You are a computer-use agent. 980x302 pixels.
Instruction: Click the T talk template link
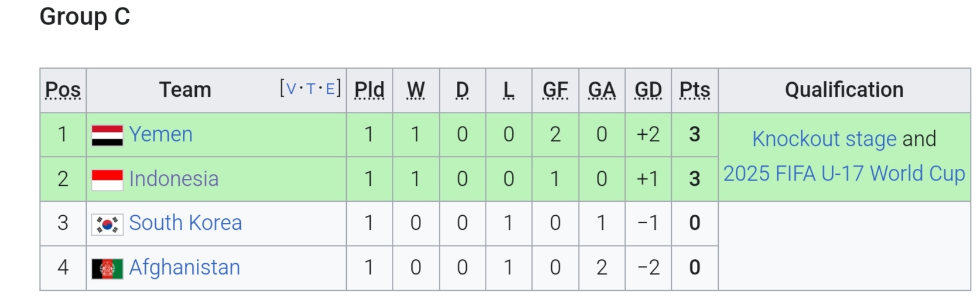tap(310, 89)
